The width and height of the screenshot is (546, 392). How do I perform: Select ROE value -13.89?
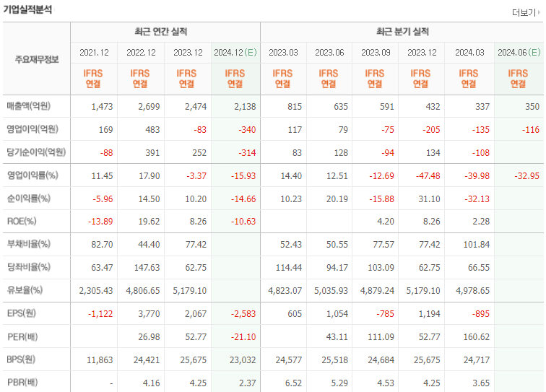[100, 222]
